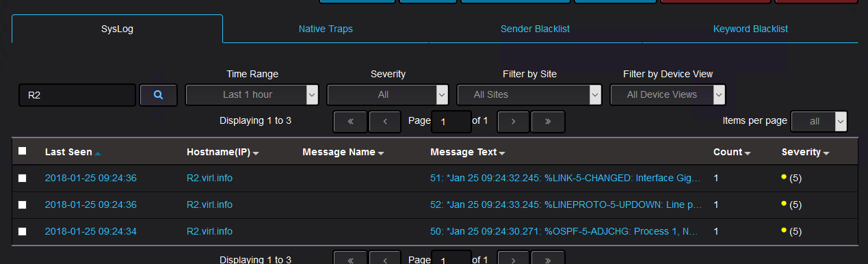Click yellow severity dot for 09:24:34 row
This screenshot has height=264, width=868.
pyautogui.click(x=784, y=230)
